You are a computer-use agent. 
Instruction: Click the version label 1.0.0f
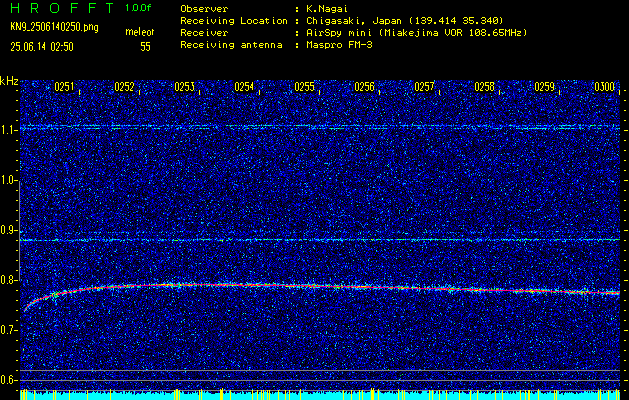pyautogui.click(x=139, y=8)
